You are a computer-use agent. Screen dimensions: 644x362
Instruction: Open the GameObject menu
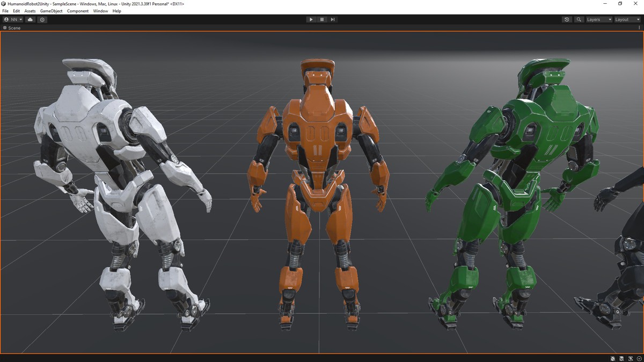(51, 11)
